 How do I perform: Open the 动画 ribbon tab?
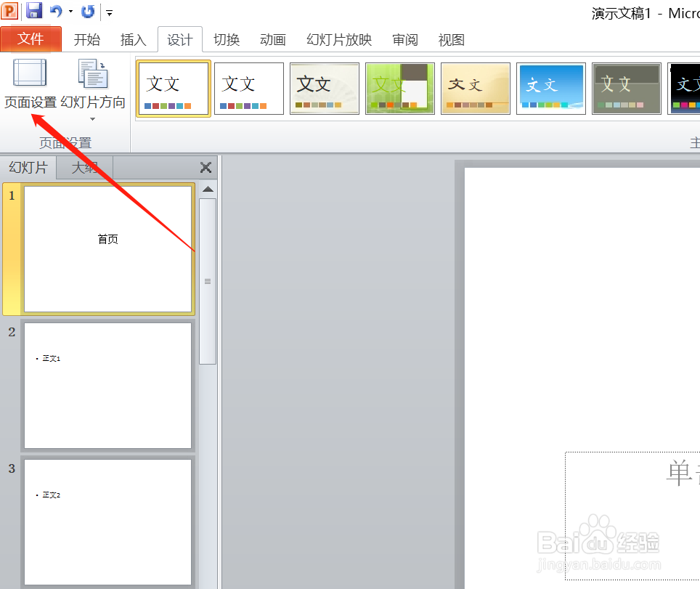pyautogui.click(x=273, y=40)
